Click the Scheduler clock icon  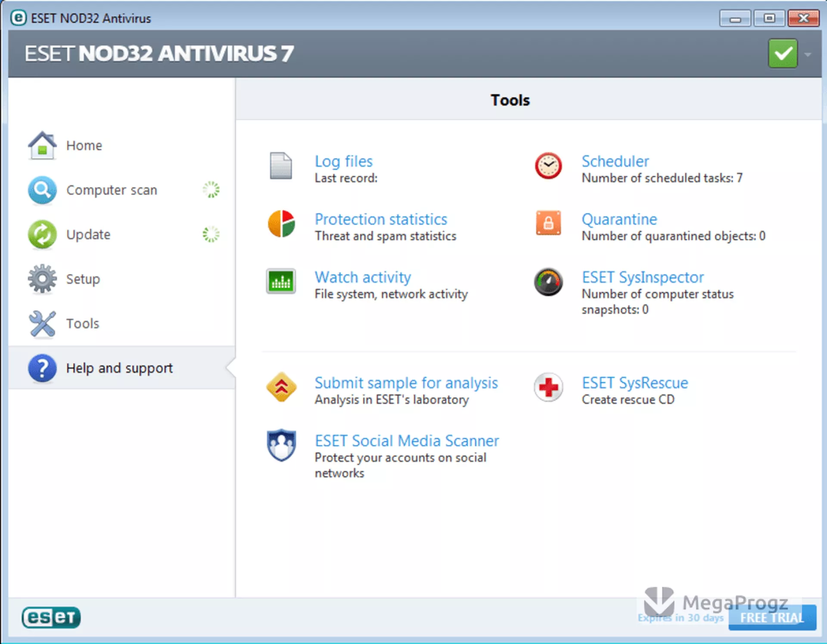click(548, 166)
